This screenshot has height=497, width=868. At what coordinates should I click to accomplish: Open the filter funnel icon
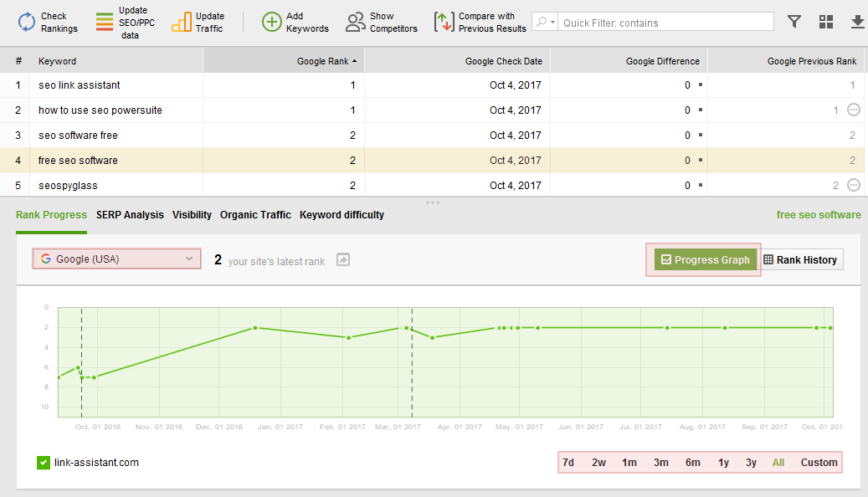click(x=794, y=22)
